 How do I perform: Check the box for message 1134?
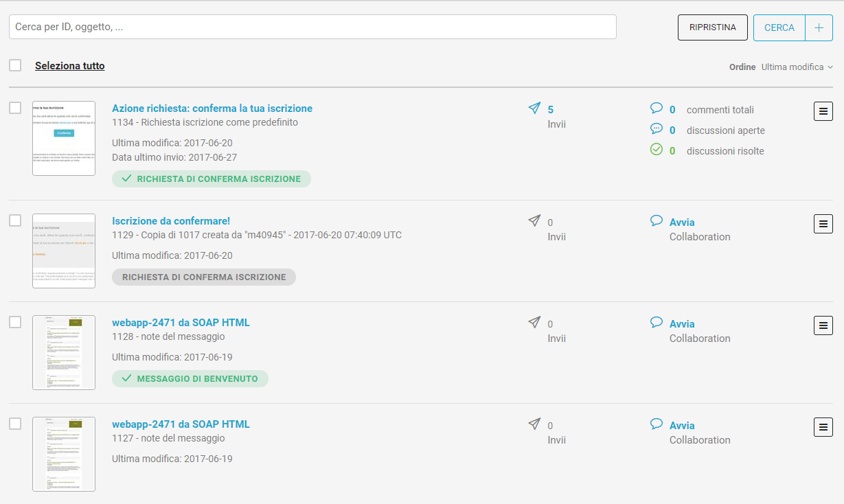[x=15, y=108]
